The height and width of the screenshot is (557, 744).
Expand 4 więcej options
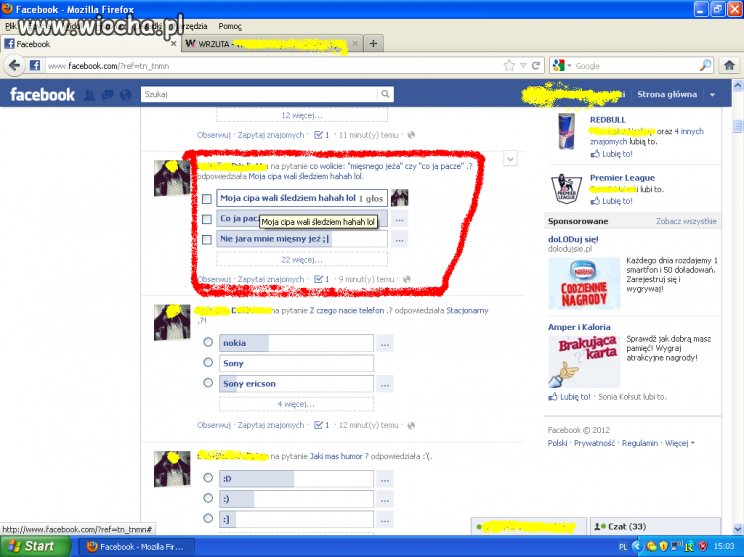pyautogui.click(x=296, y=404)
